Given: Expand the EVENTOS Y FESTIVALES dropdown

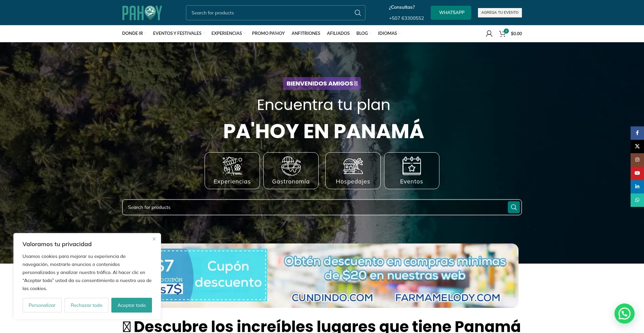Looking at the screenshot, I should (177, 33).
